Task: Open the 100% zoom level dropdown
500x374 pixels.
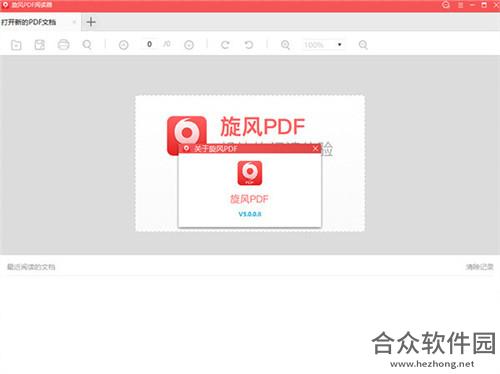Action: 339,45
